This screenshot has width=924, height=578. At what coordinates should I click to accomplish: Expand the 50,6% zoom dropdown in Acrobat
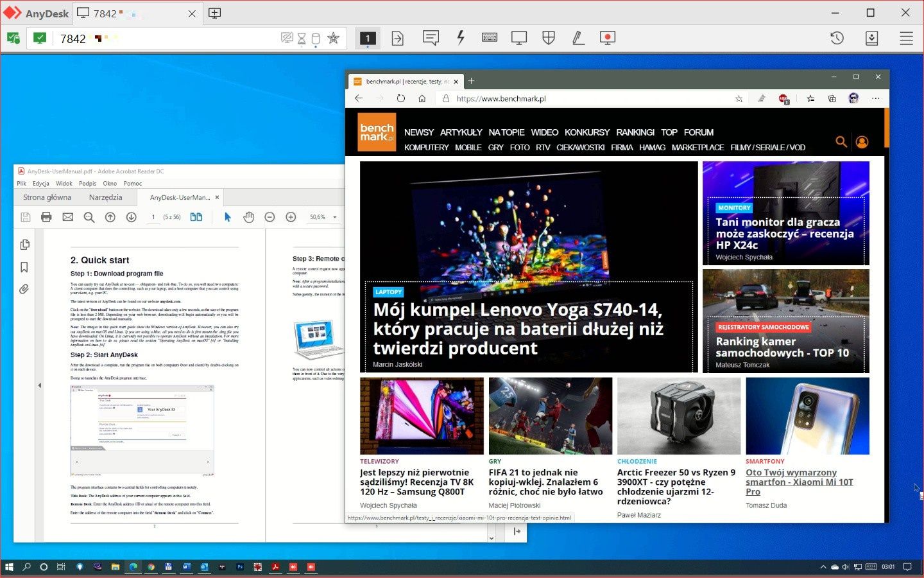pos(334,217)
